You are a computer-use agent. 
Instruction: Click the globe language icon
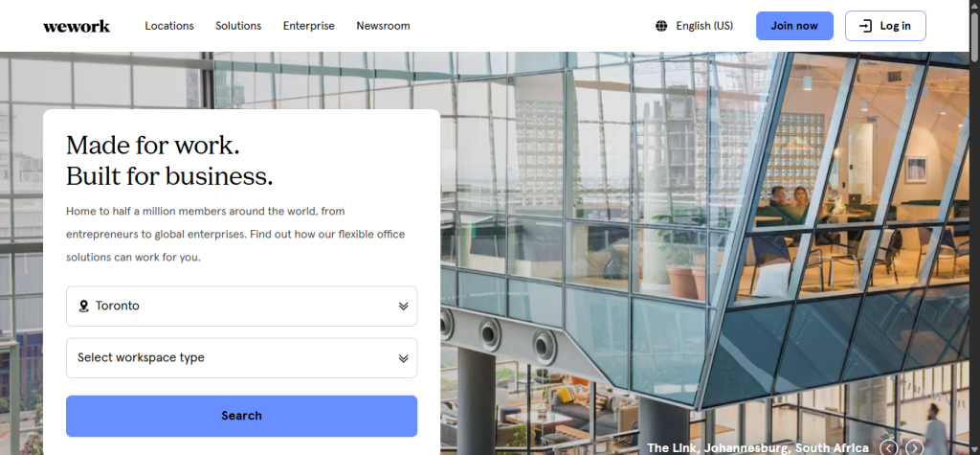tap(661, 26)
